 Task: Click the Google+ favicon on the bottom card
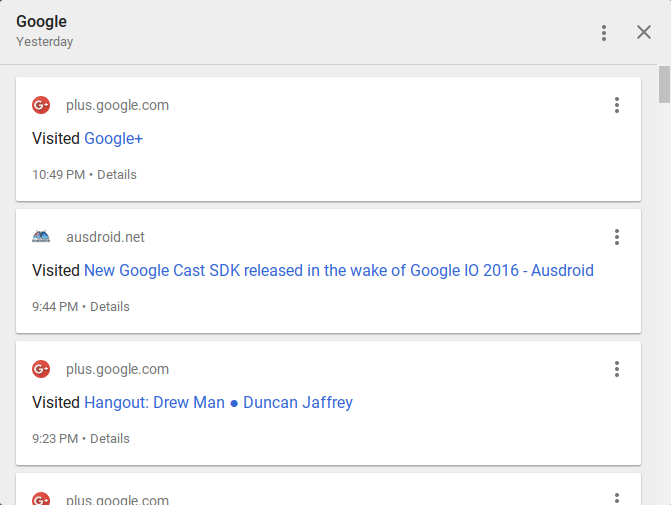[41, 499]
